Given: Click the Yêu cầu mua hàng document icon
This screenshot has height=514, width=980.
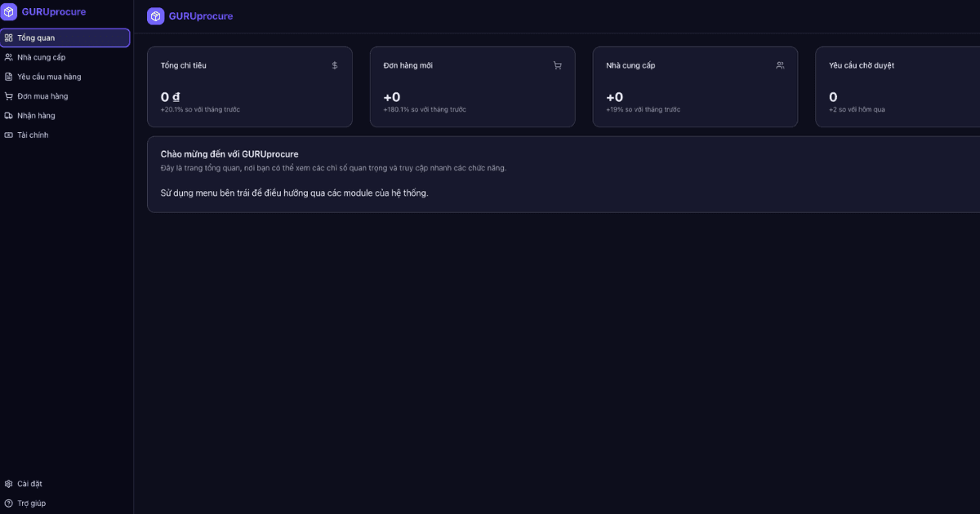Looking at the screenshot, I should pyautogui.click(x=9, y=77).
